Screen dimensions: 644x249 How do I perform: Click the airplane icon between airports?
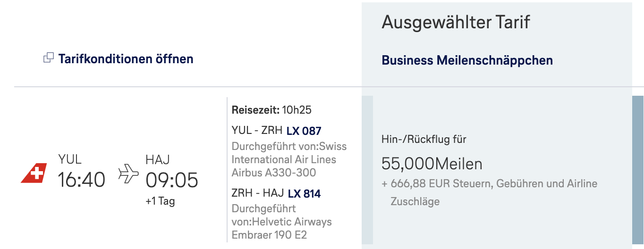(128, 174)
